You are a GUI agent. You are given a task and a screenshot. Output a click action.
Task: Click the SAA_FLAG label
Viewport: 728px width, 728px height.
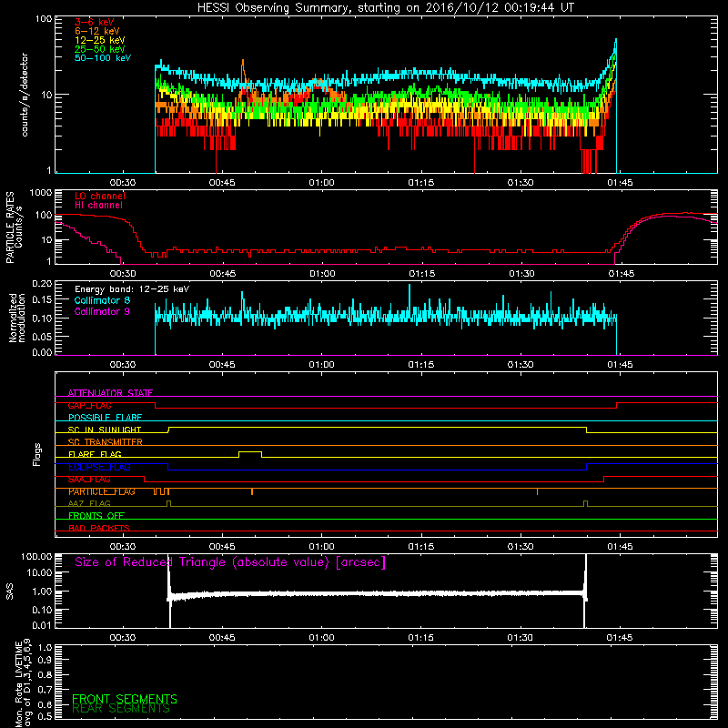[89, 480]
